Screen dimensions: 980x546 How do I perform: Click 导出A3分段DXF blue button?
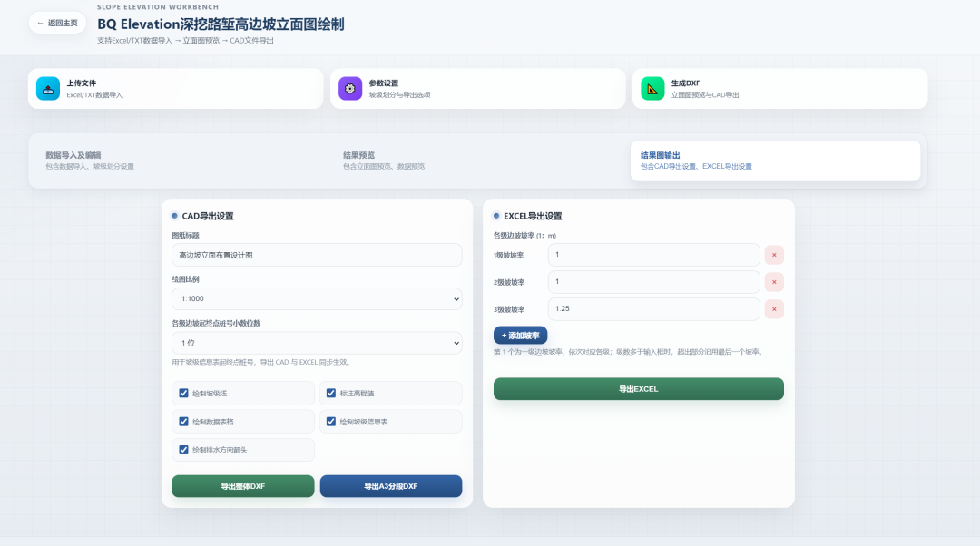click(391, 486)
